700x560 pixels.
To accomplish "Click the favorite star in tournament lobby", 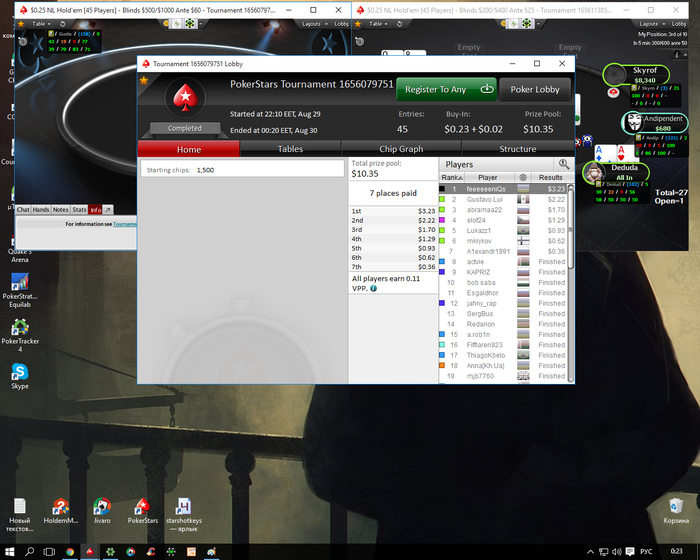I will point(144,80).
